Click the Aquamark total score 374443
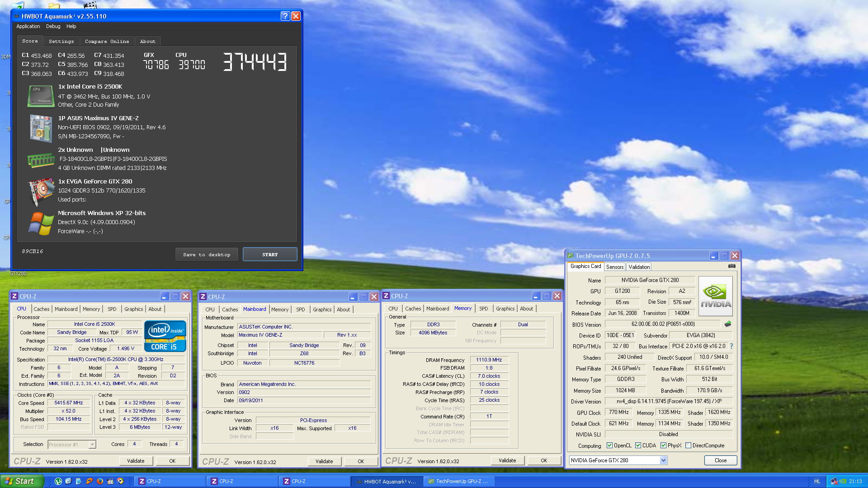 pos(255,62)
